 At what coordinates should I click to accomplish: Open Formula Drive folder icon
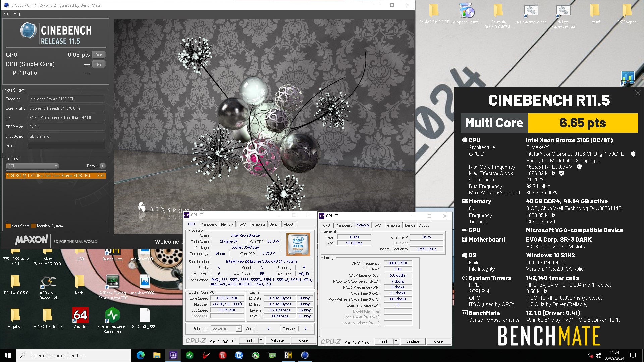click(498, 16)
